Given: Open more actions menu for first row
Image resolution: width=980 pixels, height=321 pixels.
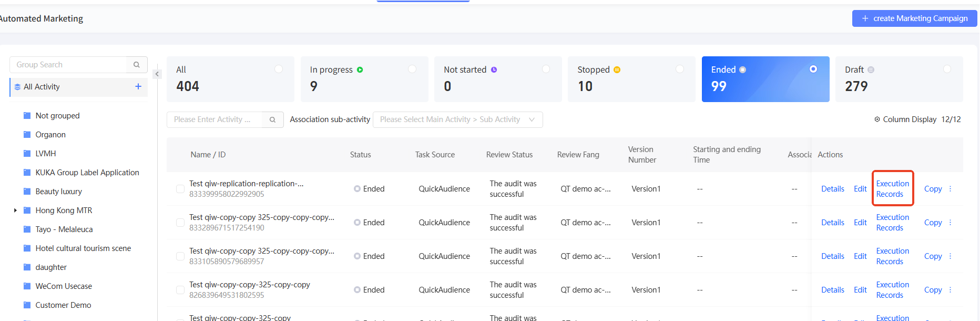Looking at the screenshot, I should click(x=950, y=189).
